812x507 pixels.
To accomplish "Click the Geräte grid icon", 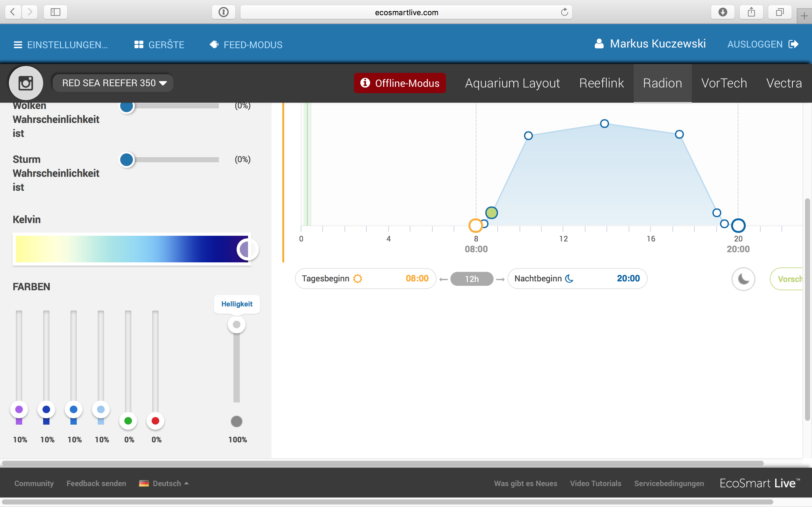I will [139, 45].
